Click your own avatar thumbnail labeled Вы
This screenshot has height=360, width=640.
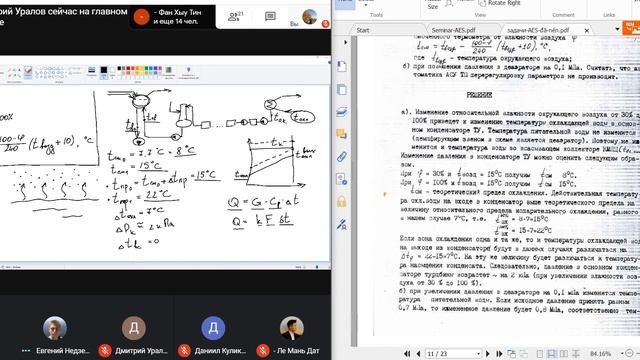310,17
